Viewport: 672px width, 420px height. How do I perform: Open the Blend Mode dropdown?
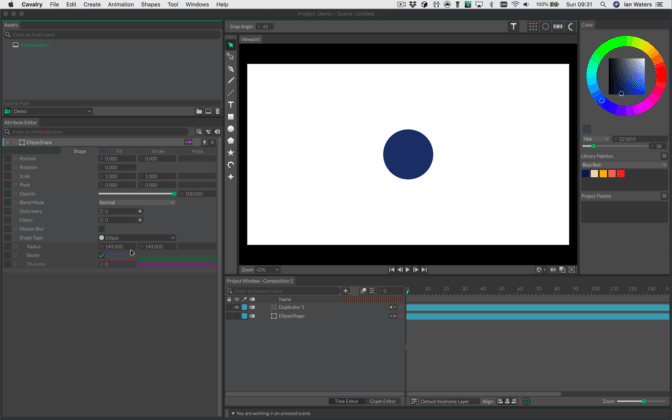coord(136,202)
